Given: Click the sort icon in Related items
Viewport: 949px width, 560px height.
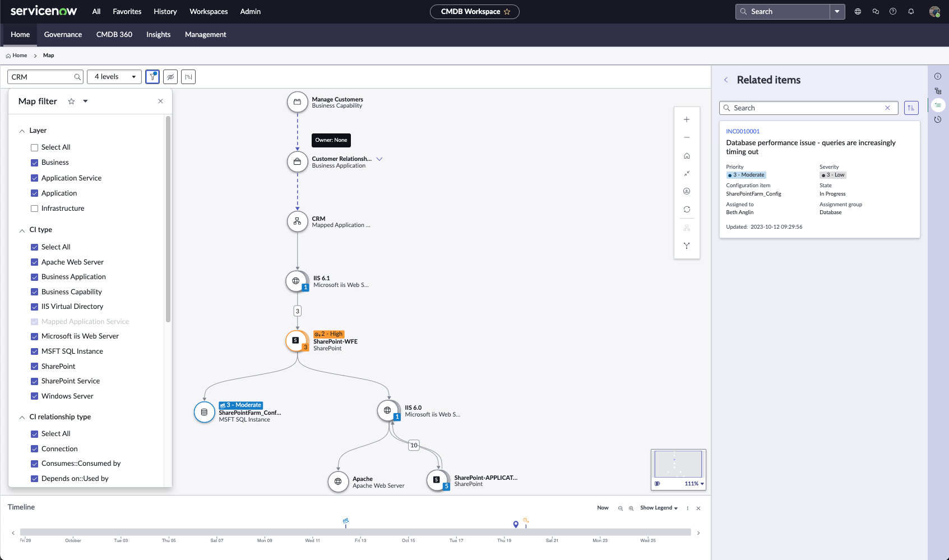Looking at the screenshot, I should coord(911,108).
